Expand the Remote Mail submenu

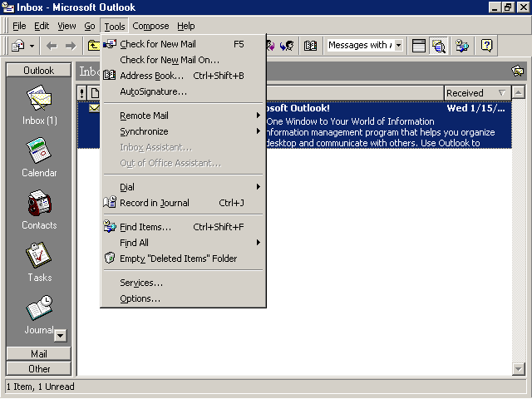(183, 116)
